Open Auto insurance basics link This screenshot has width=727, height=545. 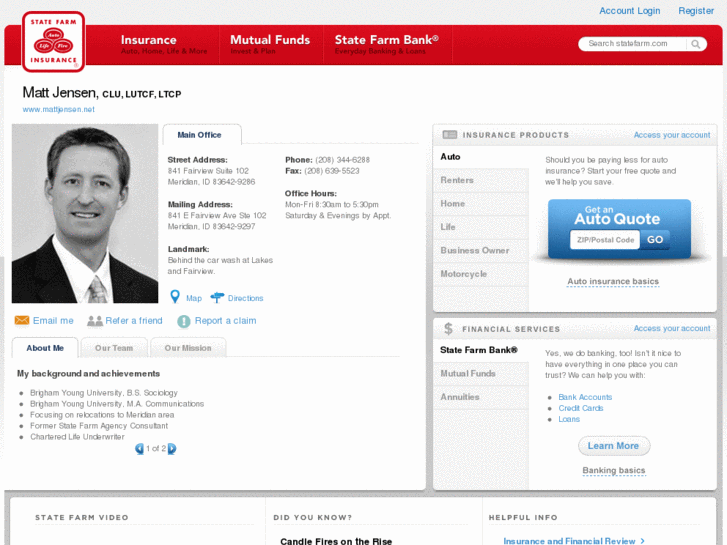613,282
